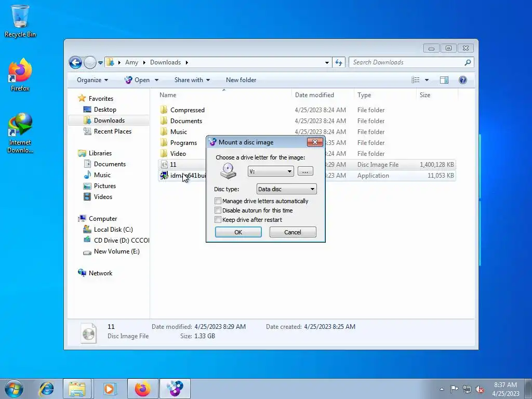Sort by the Name column header
This screenshot has width=532, height=399.
(x=224, y=95)
